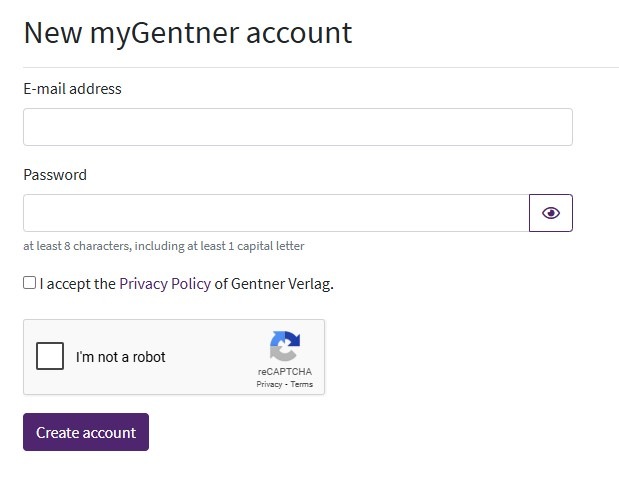The width and height of the screenshot is (619, 481).
Task: Click the divider line below the heading
Action: (320, 67)
